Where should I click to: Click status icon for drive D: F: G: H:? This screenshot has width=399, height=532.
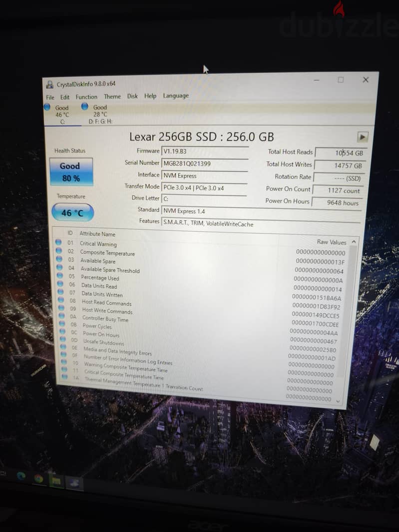[84, 106]
